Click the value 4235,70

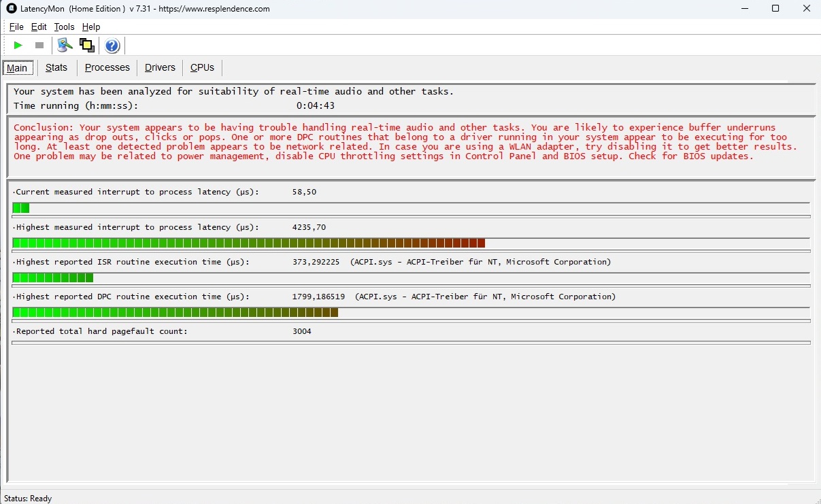tap(309, 227)
